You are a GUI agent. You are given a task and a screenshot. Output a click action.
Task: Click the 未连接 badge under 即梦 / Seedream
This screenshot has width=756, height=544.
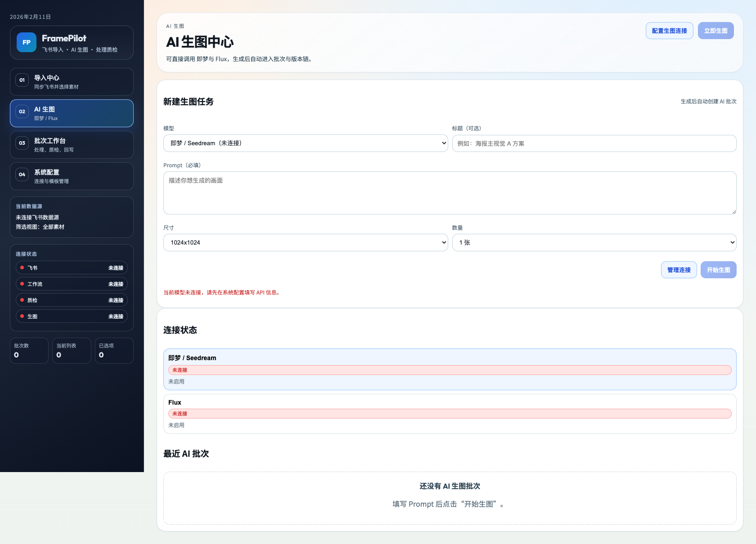pyautogui.click(x=180, y=370)
